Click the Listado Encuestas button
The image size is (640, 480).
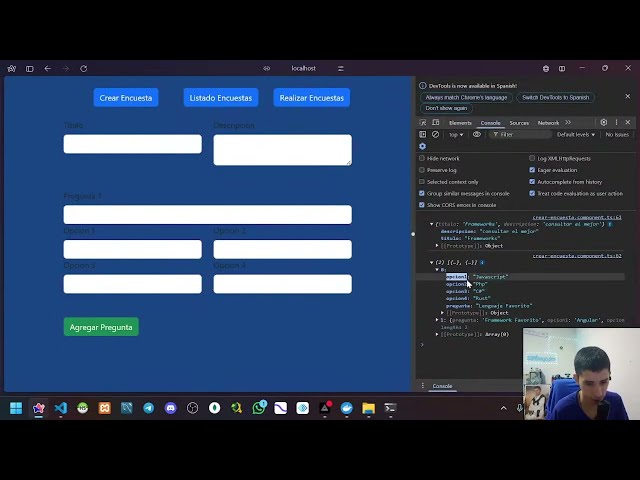click(x=221, y=98)
